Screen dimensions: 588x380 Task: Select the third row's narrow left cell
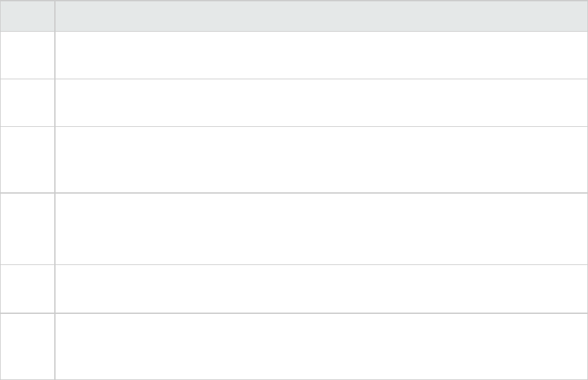(x=27, y=159)
